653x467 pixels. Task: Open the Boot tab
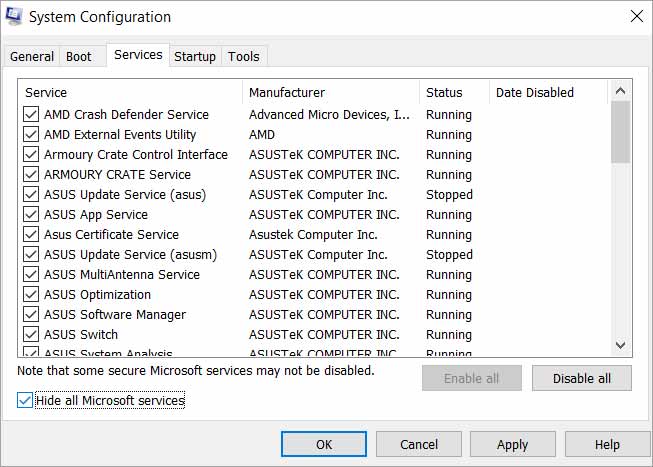pyautogui.click(x=78, y=56)
